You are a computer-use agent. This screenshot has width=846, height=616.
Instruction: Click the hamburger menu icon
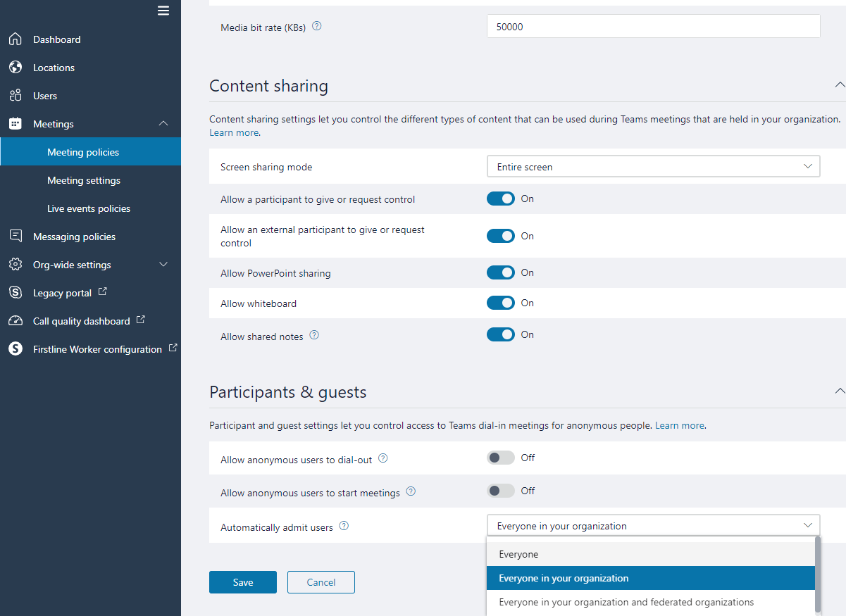pyautogui.click(x=163, y=11)
